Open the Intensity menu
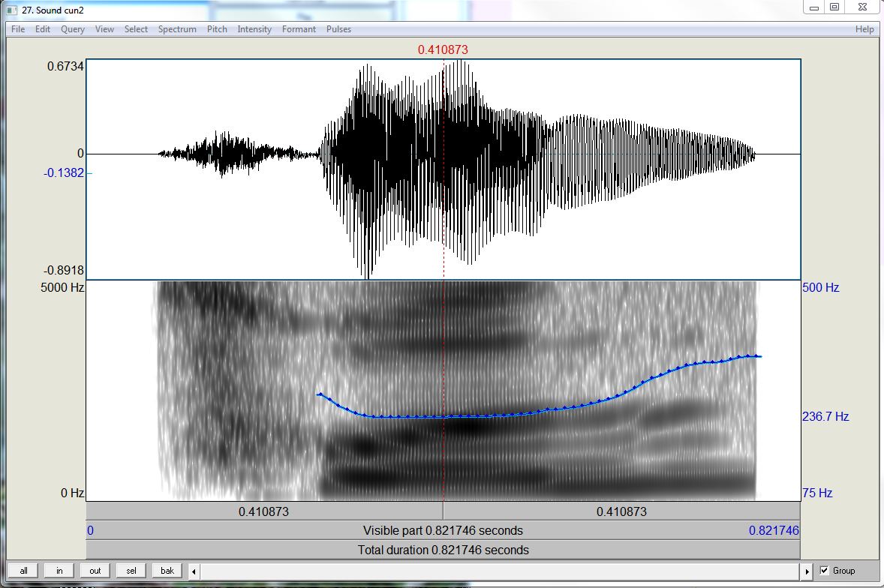This screenshot has height=588, width=884. tap(254, 29)
